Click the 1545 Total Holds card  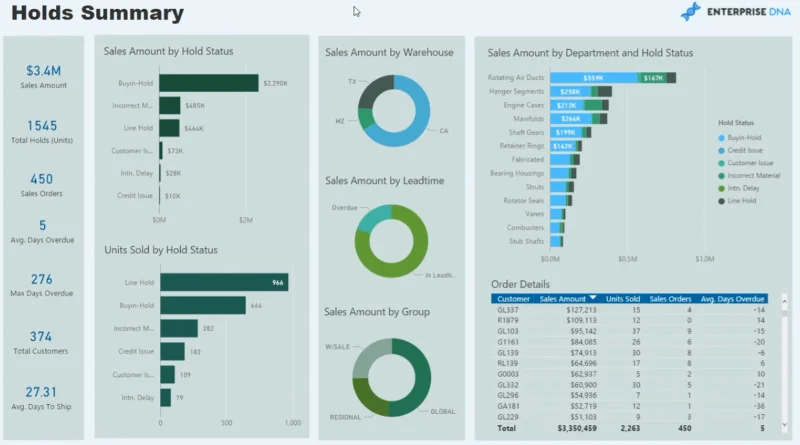pos(42,132)
